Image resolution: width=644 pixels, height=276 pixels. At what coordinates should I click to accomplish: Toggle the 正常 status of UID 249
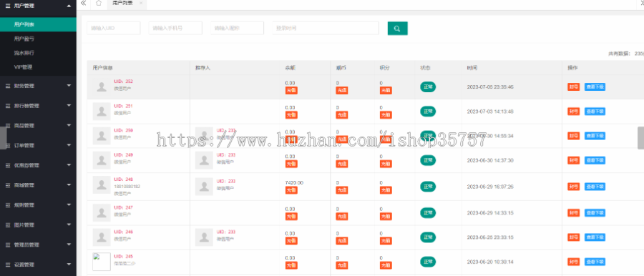tap(428, 160)
